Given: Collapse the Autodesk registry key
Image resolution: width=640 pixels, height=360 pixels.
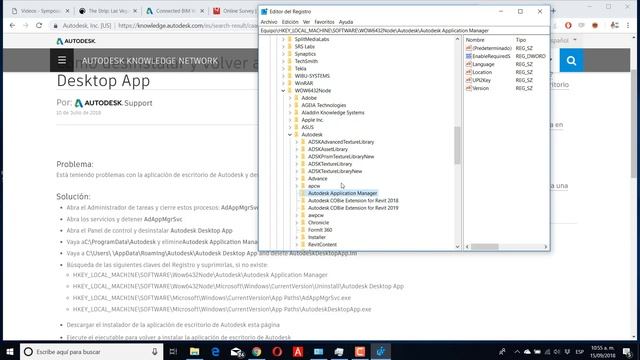Looking at the screenshot, I should (x=290, y=135).
